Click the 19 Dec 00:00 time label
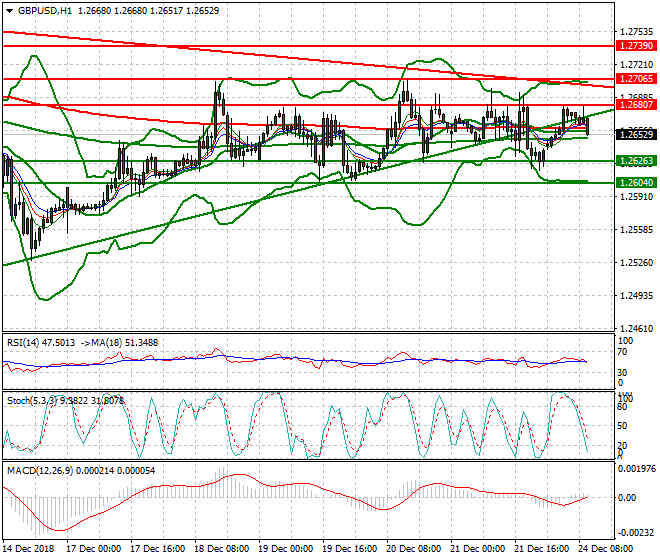Image resolution: width=660 pixels, height=560 pixels. click(286, 549)
